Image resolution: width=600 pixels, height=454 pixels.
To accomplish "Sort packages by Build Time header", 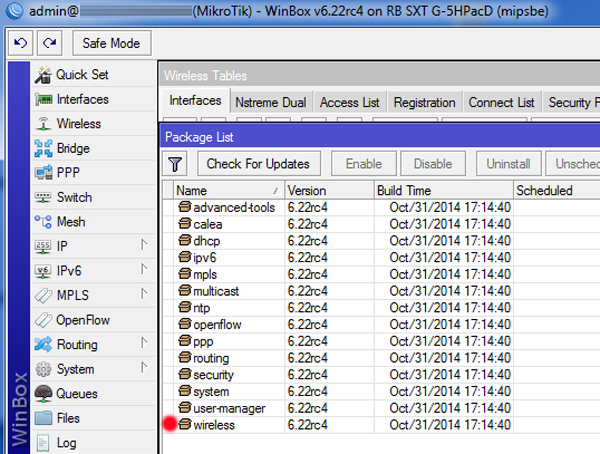I will [443, 190].
